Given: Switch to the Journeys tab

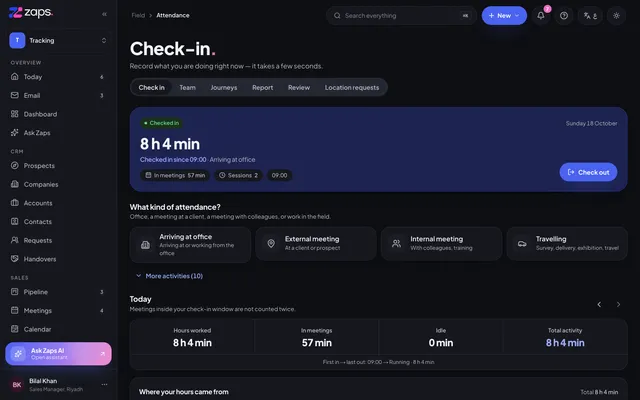Looking at the screenshot, I should pos(224,87).
